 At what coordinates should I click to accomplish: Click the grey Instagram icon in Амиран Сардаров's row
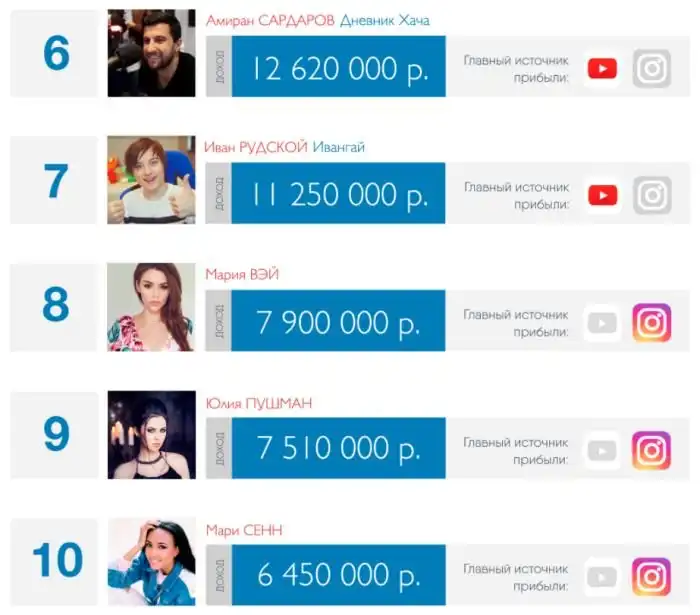pyautogui.click(x=652, y=68)
